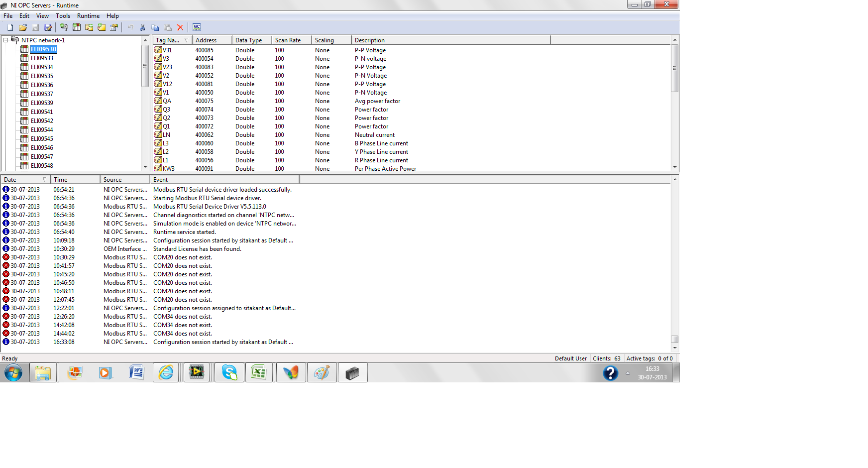Open the File menu
This screenshot has height=468, width=868.
point(8,16)
